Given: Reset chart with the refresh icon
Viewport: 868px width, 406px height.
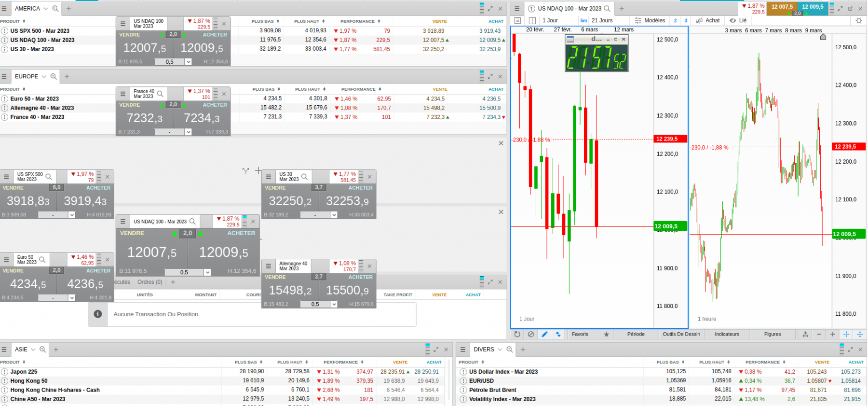Looking at the screenshot, I should coord(517,334).
